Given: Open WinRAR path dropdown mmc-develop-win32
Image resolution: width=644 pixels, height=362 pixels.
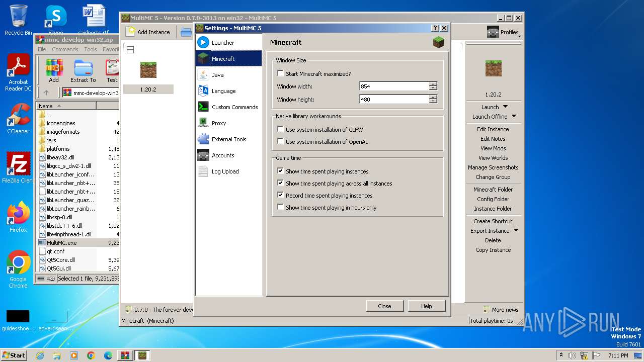Looking at the screenshot, I should pos(91,93).
